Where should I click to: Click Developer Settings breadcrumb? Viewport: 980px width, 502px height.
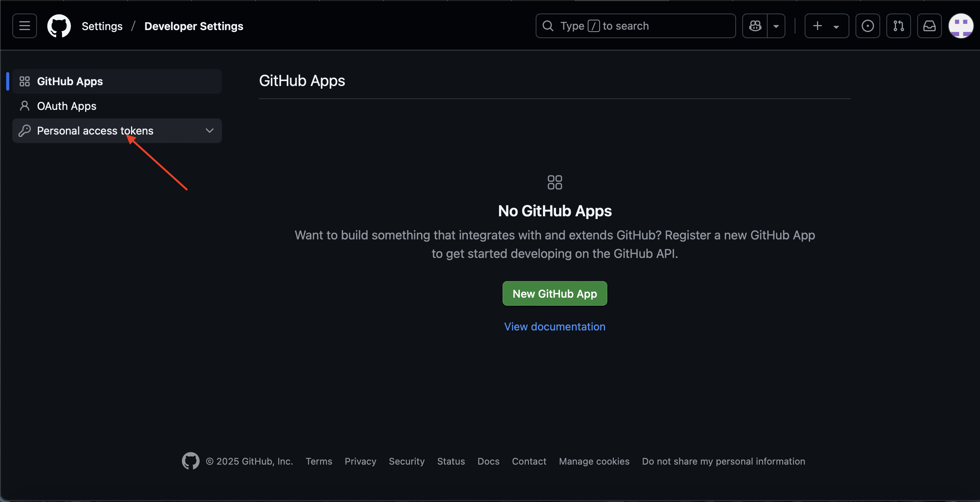pos(194,26)
